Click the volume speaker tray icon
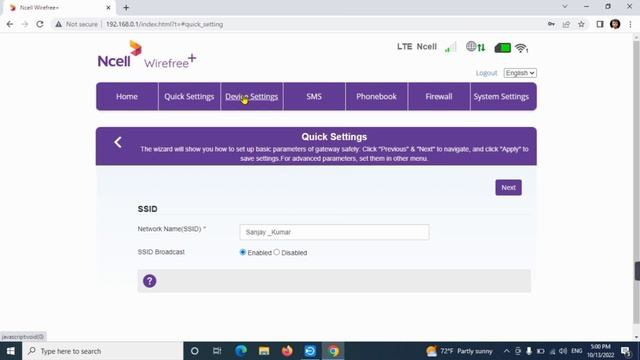Screen dimensions: 640x360 (x=563, y=351)
